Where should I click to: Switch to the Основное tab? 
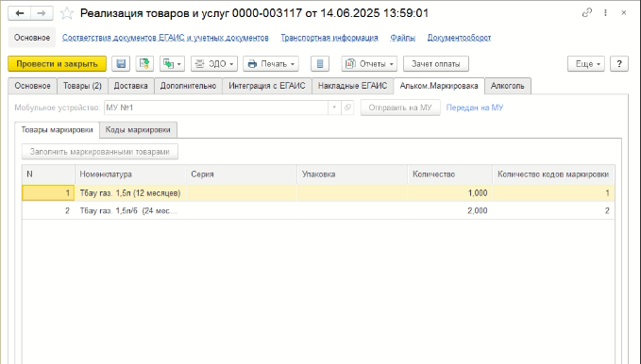33,86
